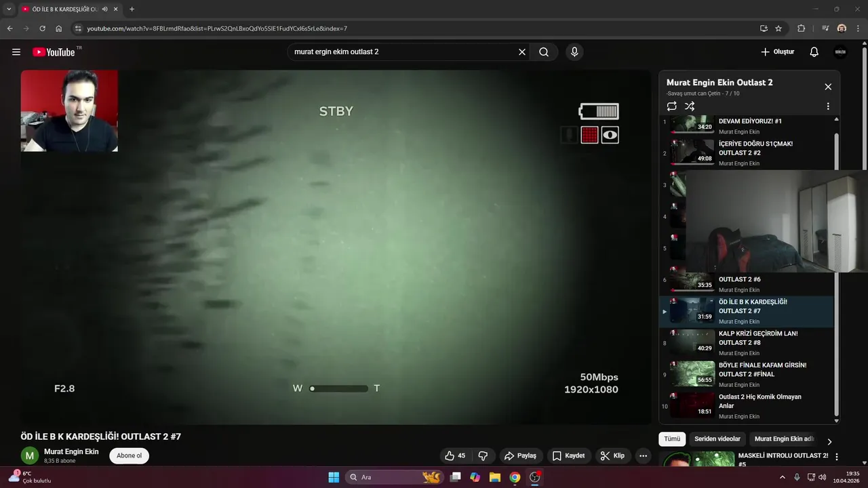Open YouTube notifications bell
Screen dimensions: 868x488
click(x=814, y=52)
